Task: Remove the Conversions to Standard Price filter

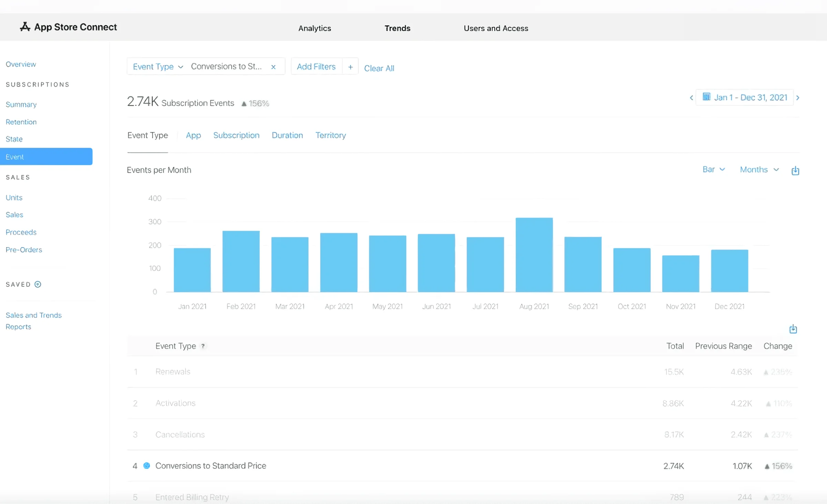Action: pos(273,67)
